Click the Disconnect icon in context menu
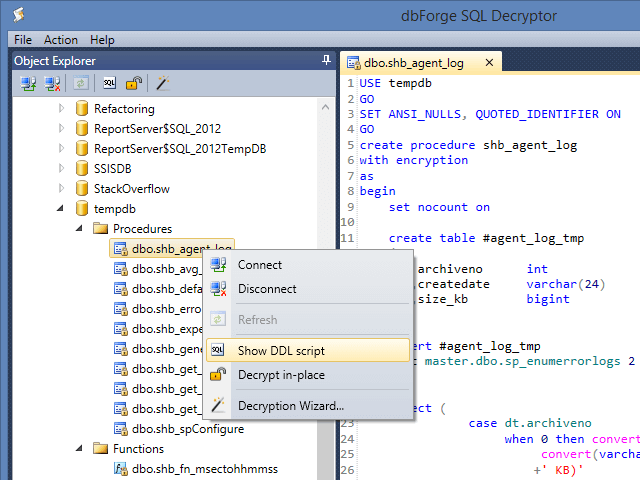The height and width of the screenshot is (480, 640). 218,289
